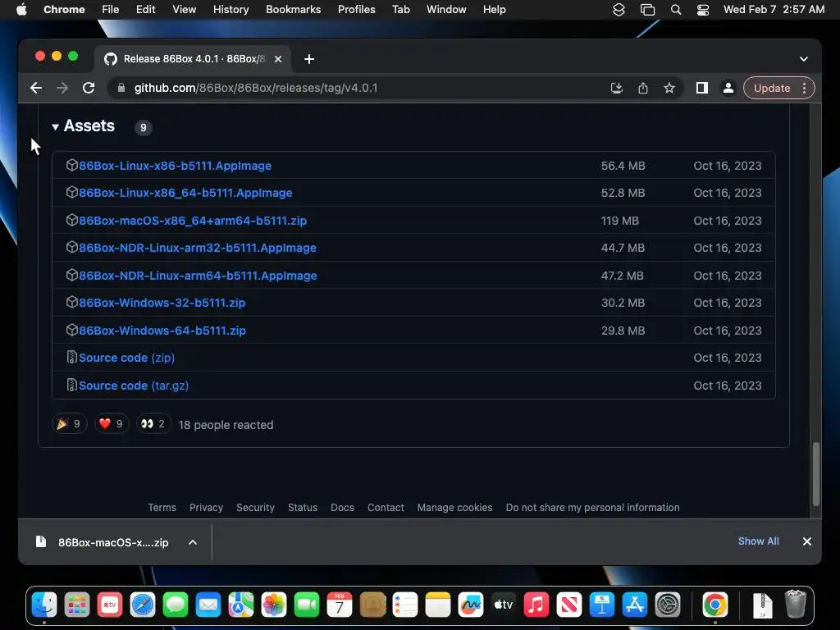Click the eyes reaction with 2
Image resolution: width=840 pixels, height=630 pixels.
[153, 424]
